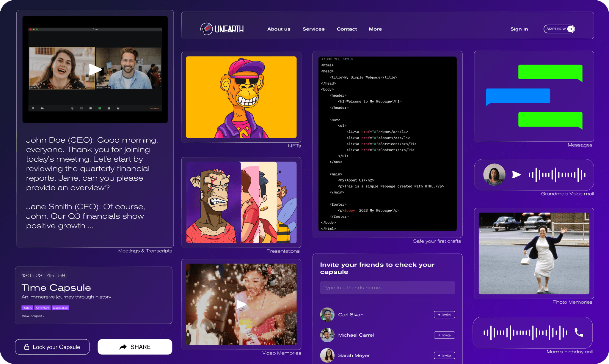Open the Services menu item
Image resolution: width=609 pixels, height=364 pixels.
click(313, 29)
